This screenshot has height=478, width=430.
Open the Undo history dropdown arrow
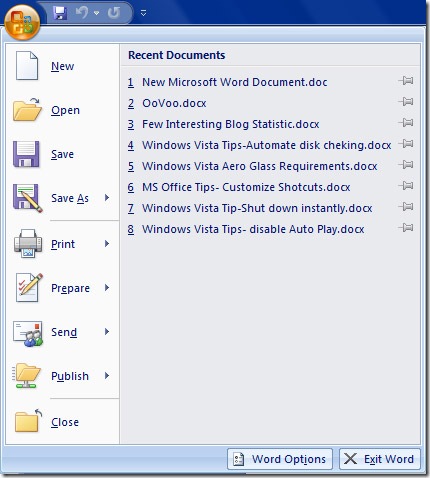(x=97, y=13)
